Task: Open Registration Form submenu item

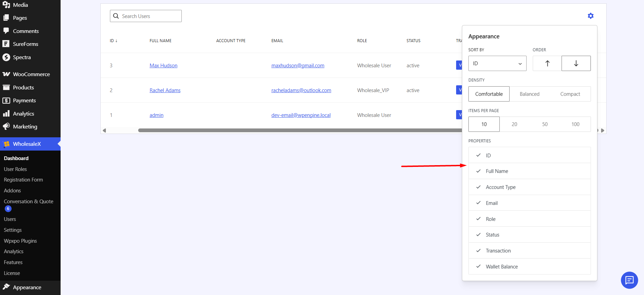Action: coord(23,179)
